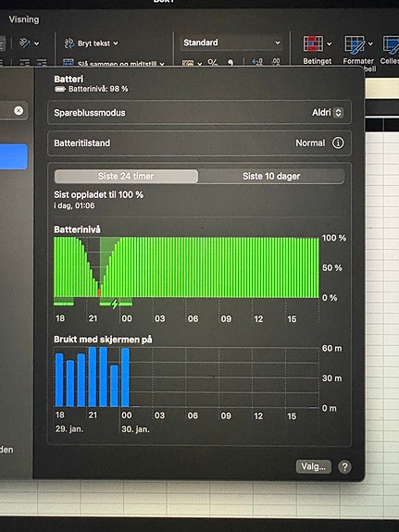Click the Betinget conditional formatting icon
This screenshot has width=399, height=532.
313,43
